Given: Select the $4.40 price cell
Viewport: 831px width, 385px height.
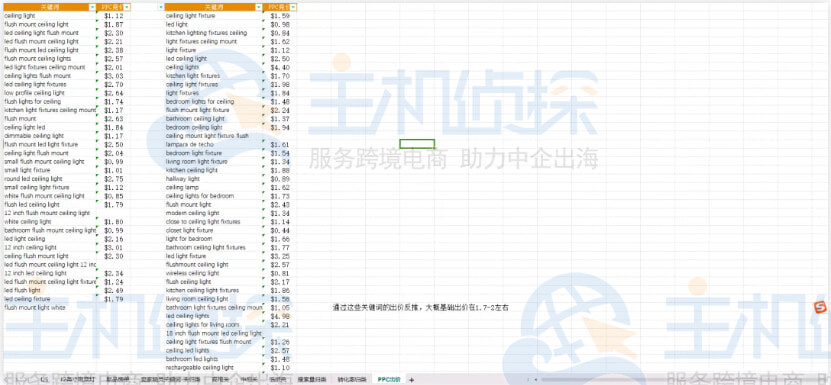Looking at the screenshot, I should pyautogui.click(x=280, y=67).
